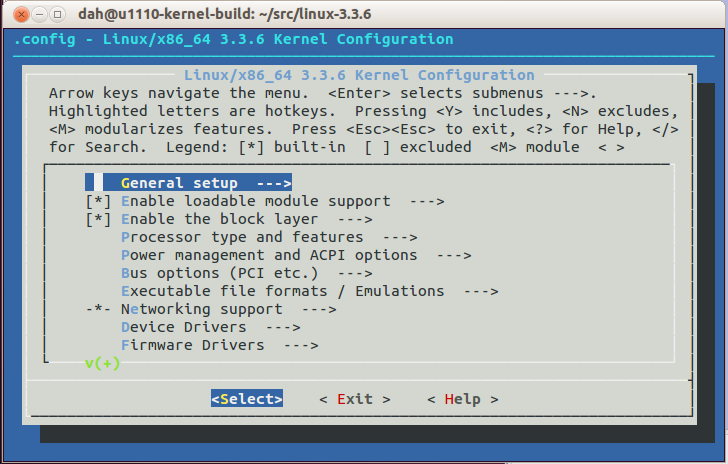Toggle the Enable loadable module support checkbox
This screenshot has height=464, width=728.
[98, 201]
